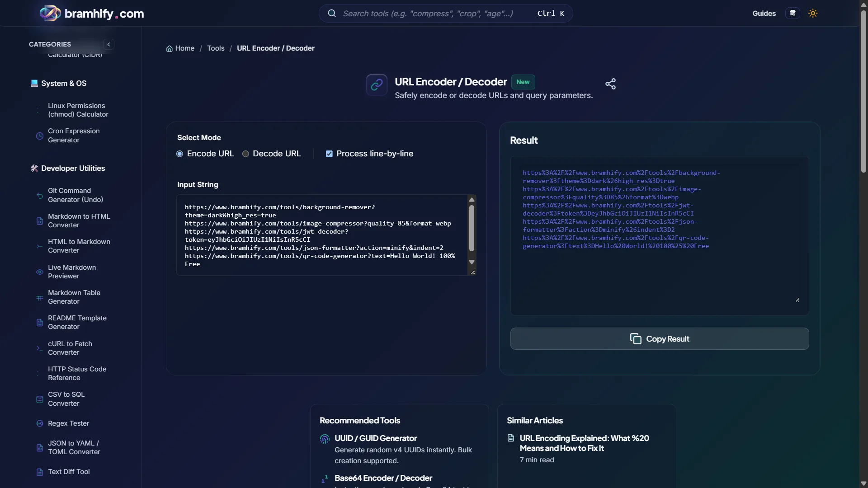The height and width of the screenshot is (488, 868).
Task: Open Linux Permissions (chmod) Calculator
Action: tap(78, 110)
